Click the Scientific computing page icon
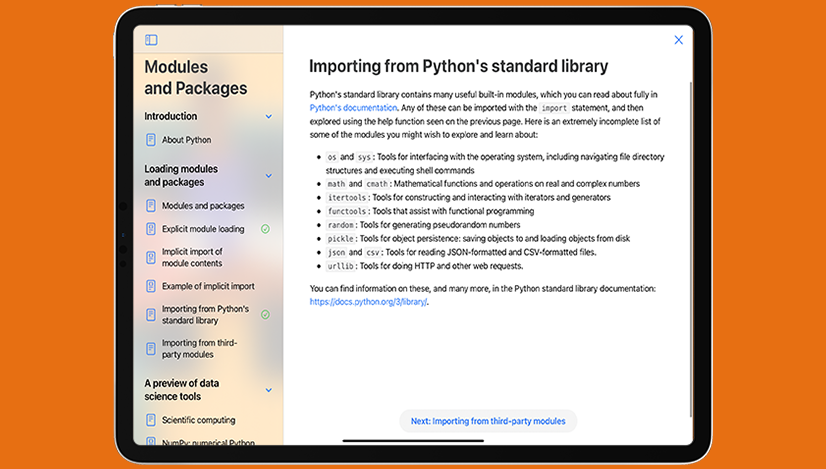 tap(150, 420)
